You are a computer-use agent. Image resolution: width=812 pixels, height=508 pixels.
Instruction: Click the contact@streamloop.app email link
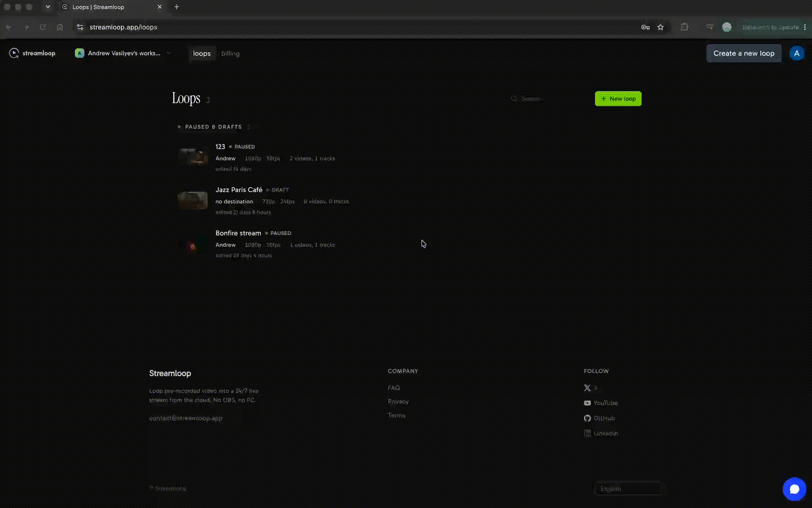point(186,418)
